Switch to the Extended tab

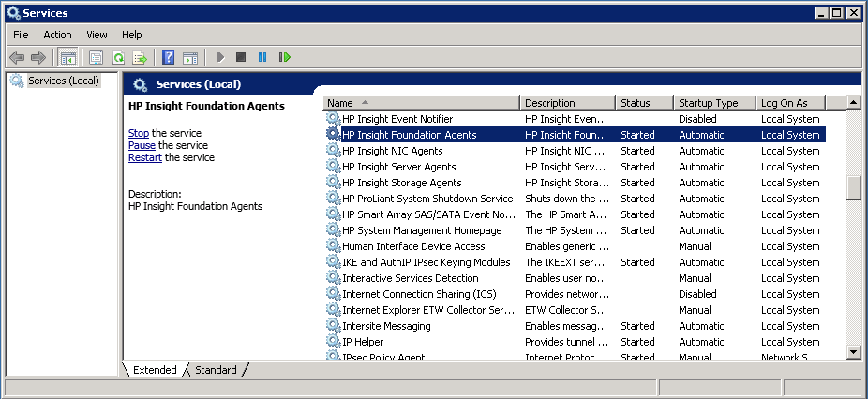pos(155,370)
